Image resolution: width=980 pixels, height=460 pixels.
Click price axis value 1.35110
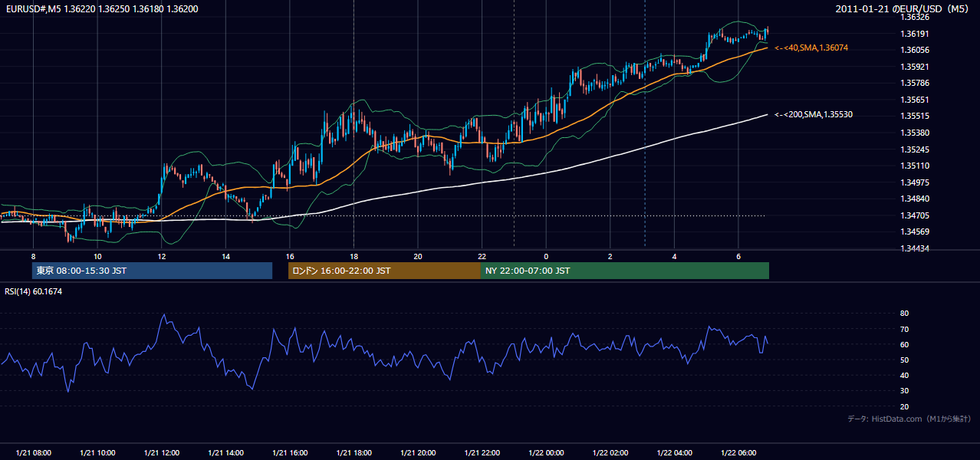coord(914,166)
